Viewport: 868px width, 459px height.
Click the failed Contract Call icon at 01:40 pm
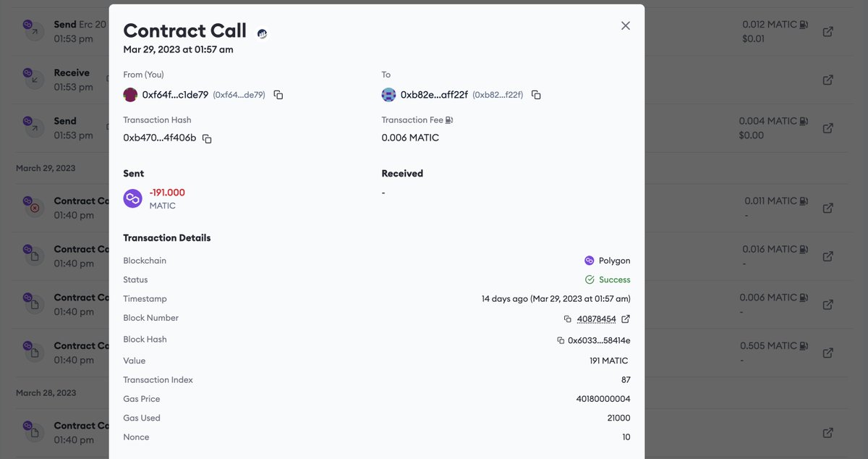33,207
